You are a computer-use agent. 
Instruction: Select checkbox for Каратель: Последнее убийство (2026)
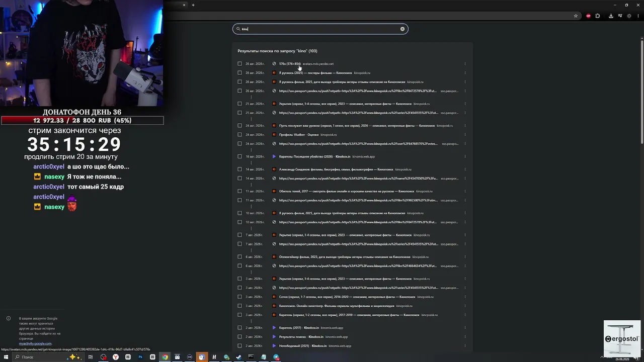[x=240, y=156]
